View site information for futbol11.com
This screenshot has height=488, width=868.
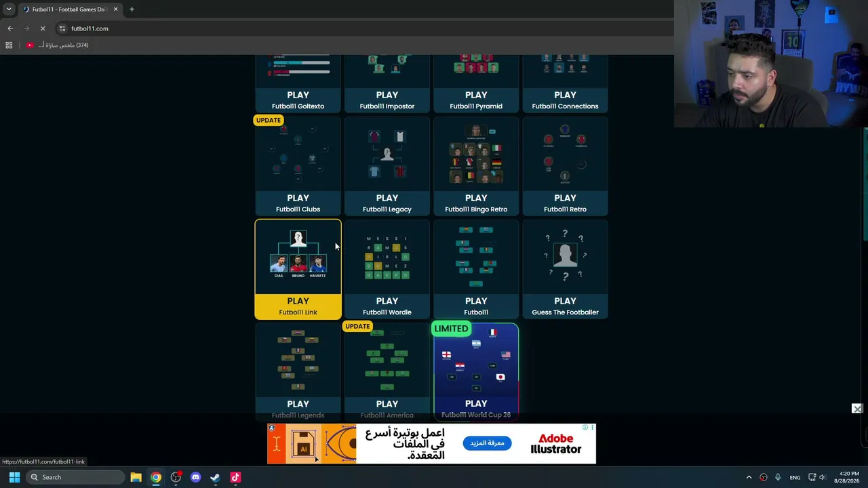[x=62, y=28]
